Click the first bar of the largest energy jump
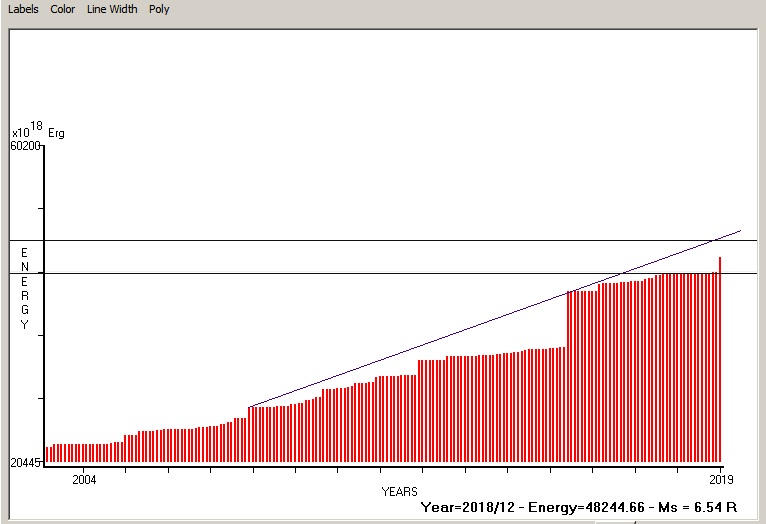The height and width of the screenshot is (524, 766). (x=568, y=378)
